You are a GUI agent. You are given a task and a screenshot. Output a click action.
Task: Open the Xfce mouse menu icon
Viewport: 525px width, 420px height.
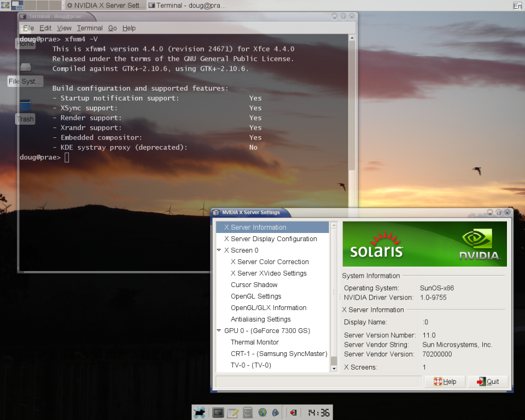tap(200, 412)
